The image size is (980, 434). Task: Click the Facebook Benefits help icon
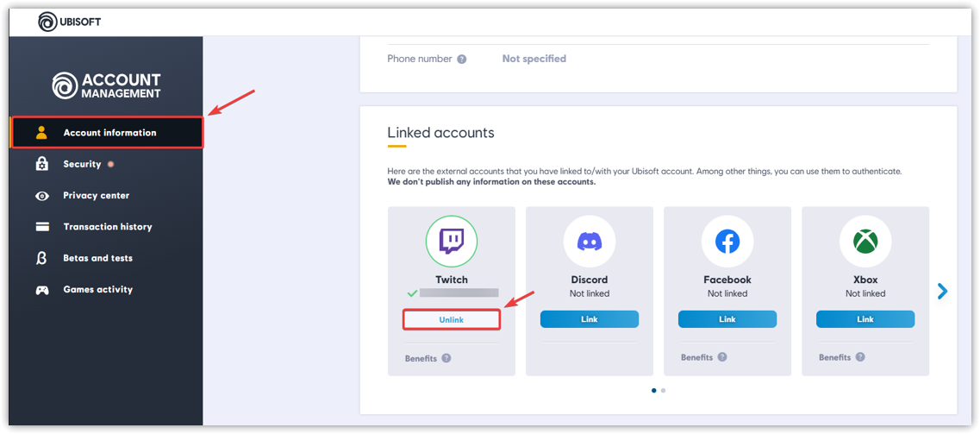[x=722, y=357]
